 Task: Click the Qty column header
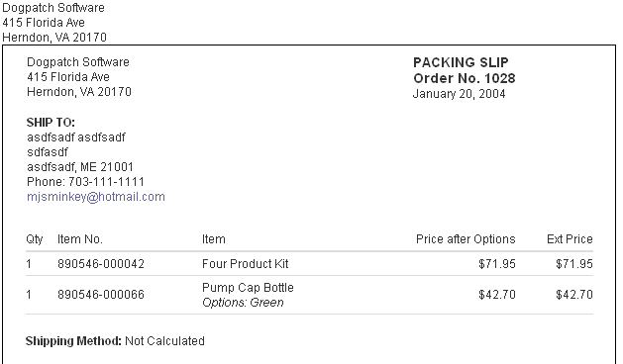click(34, 239)
